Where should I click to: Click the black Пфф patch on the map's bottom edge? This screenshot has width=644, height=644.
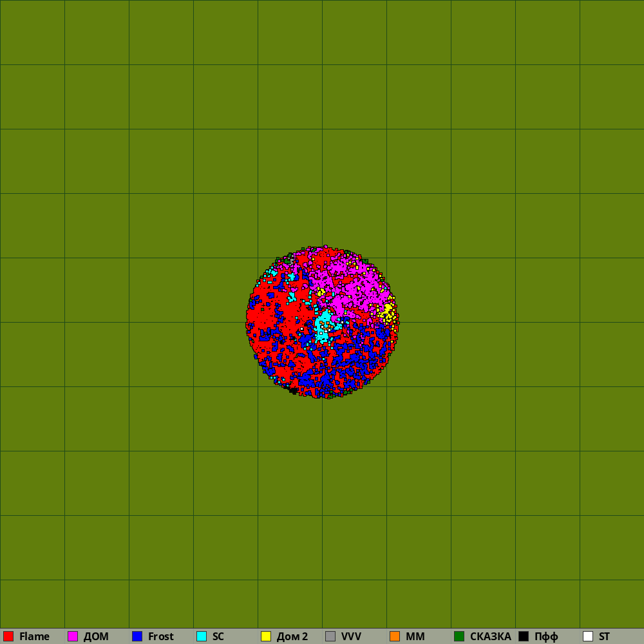tap(293, 390)
